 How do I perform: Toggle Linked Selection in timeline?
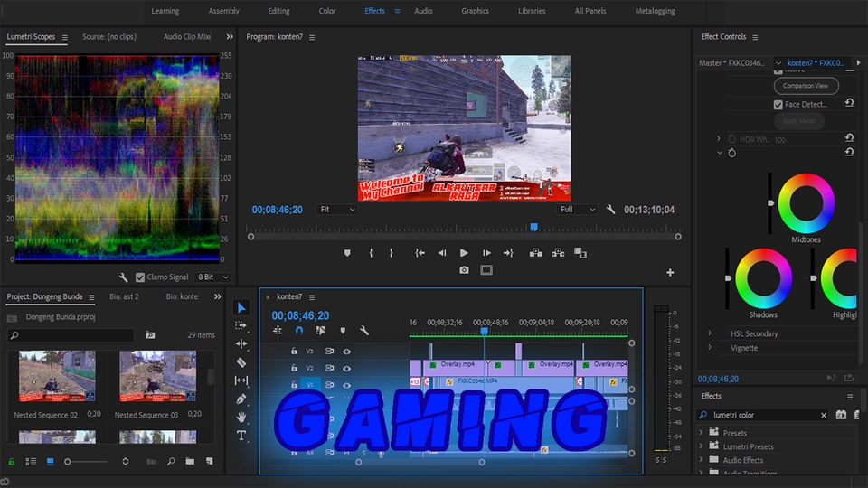pos(320,331)
